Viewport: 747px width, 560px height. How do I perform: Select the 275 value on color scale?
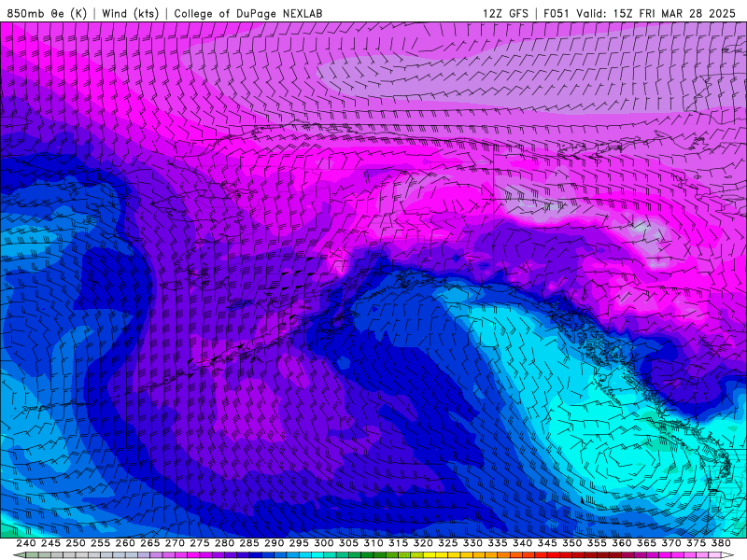[x=200, y=543]
